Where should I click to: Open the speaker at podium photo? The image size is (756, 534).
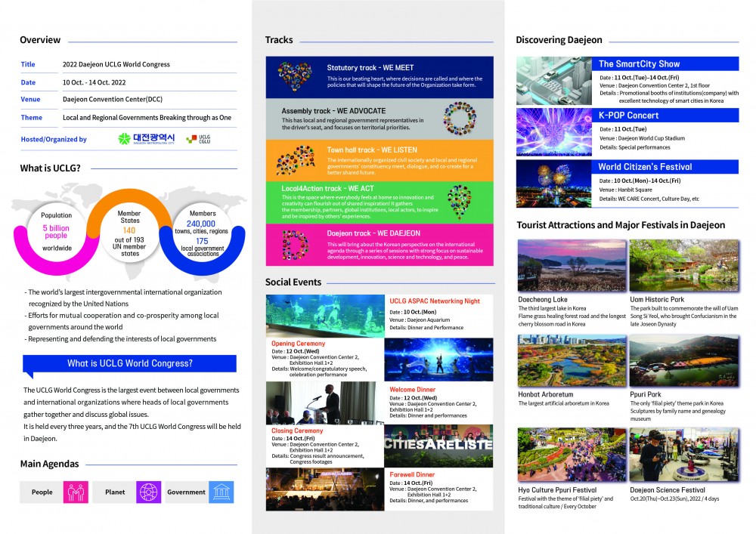pyautogui.click(x=325, y=403)
